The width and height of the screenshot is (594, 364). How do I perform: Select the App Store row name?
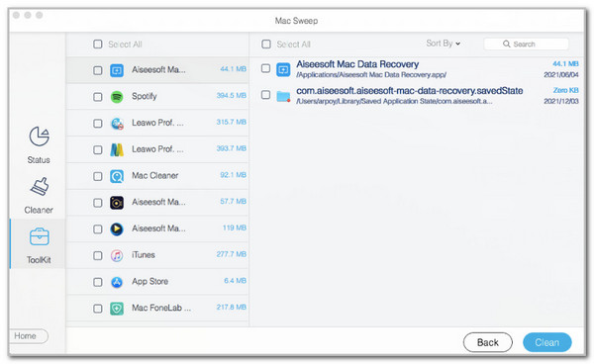pyautogui.click(x=150, y=282)
